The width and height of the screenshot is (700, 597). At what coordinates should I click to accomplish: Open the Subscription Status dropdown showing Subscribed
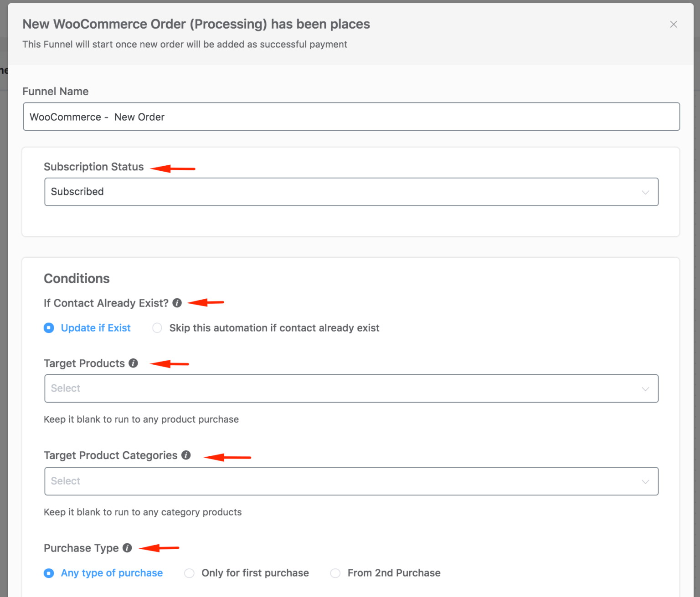click(351, 192)
